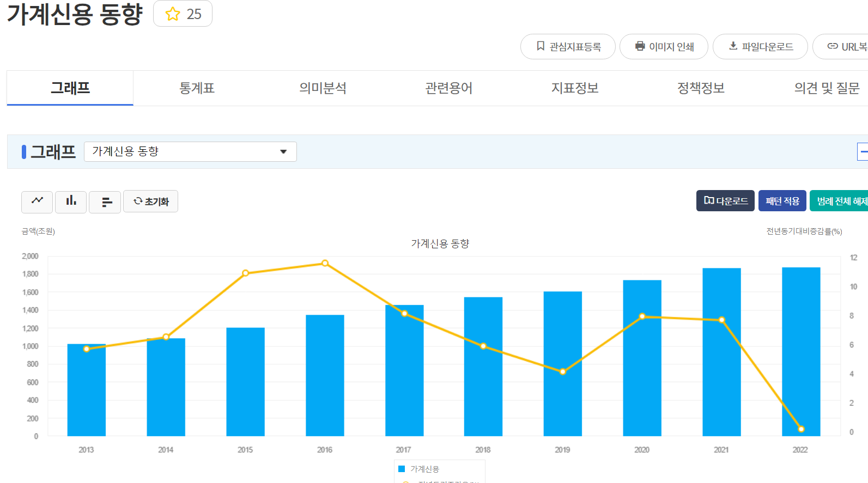Viewport: 868px width, 483px height.
Task: Click 범례 전체 해제 to deselect legends
Action: click(839, 201)
